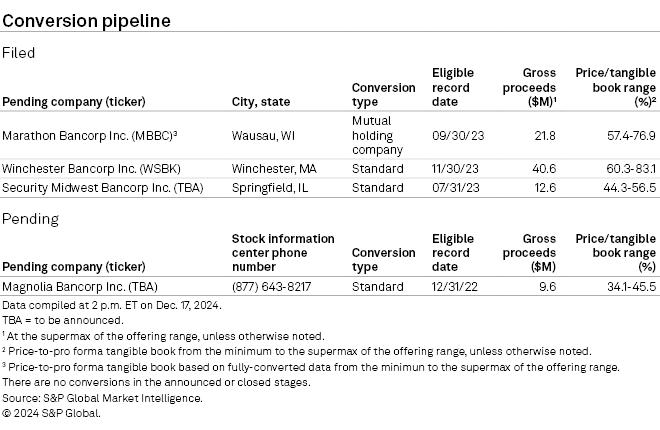The width and height of the screenshot is (660, 430).
Task: Click the Source: S&P Global Market Intelligence line
Action: [102, 398]
